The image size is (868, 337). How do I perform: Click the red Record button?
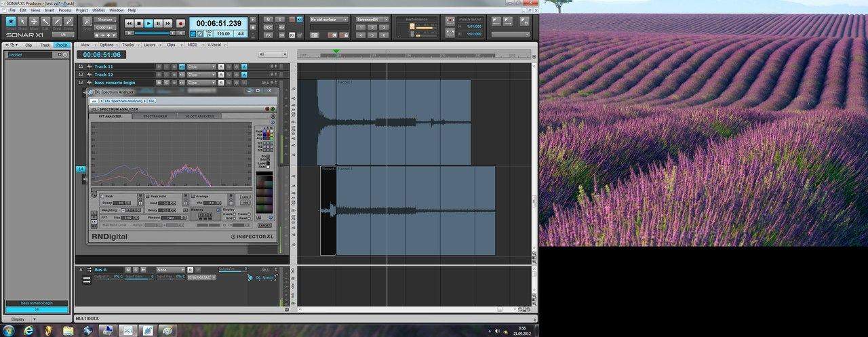tap(180, 23)
